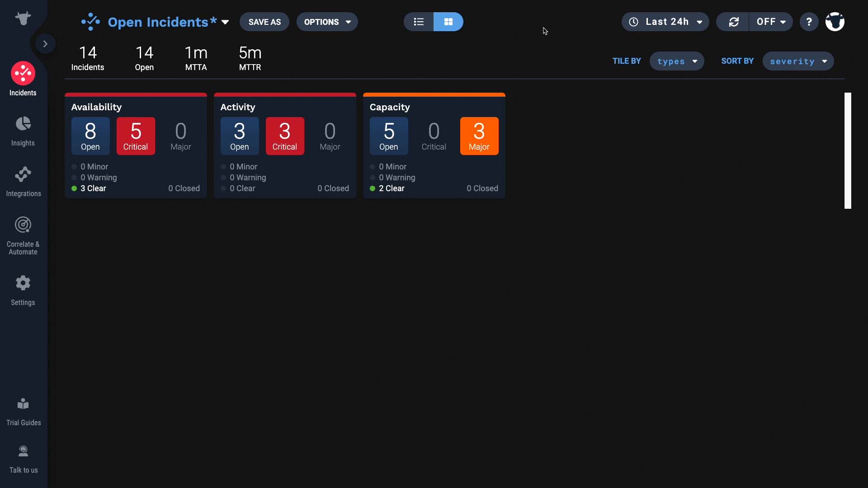The width and height of the screenshot is (868, 488).
Task: Open the Availability tile title
Action: pyautogui.click(x=96, y=107)
